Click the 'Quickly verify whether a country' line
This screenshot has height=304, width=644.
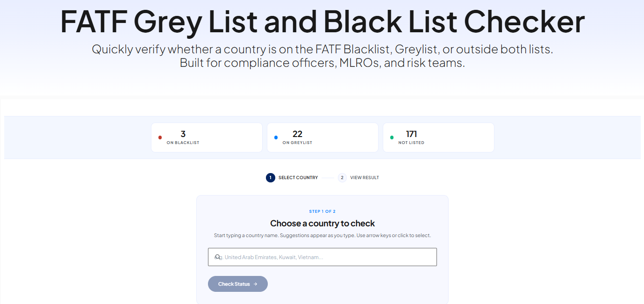point(322,49)
